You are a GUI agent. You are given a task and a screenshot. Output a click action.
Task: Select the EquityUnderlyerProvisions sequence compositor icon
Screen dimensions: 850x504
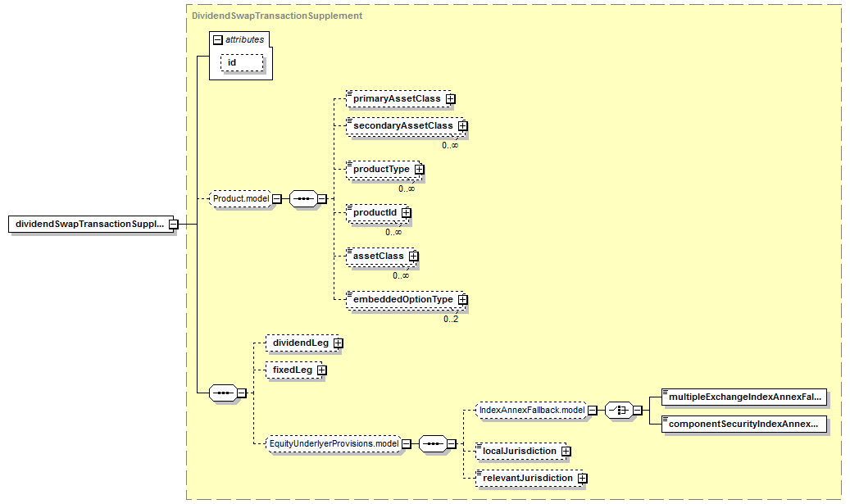(x=433, y=444)
